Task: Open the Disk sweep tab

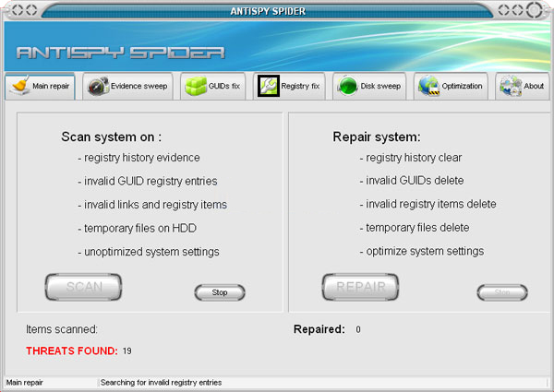Action: coord(369,86)
